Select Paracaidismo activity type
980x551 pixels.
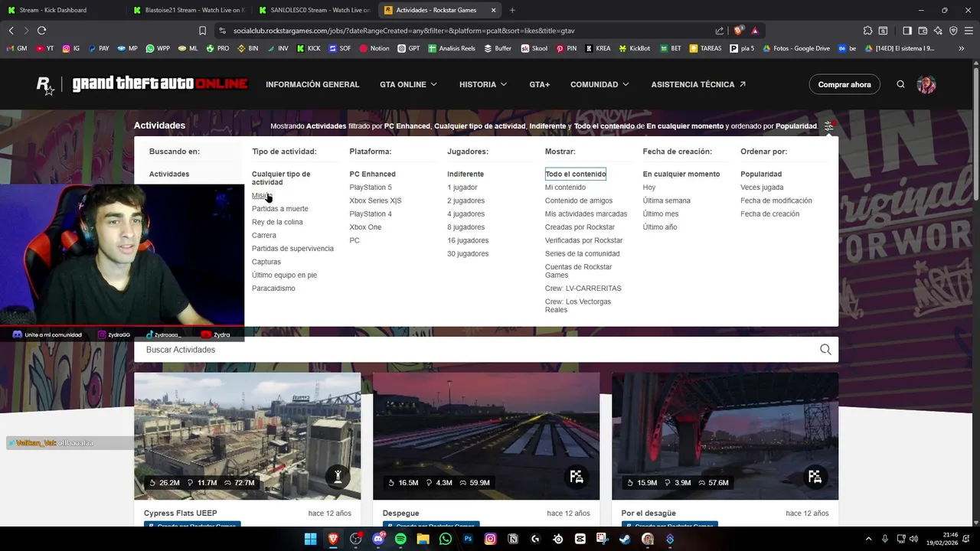coord(273,289)
